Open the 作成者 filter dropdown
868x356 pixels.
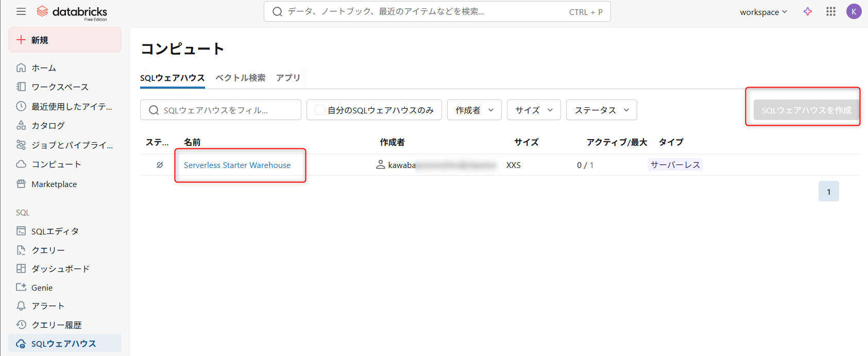474,110
